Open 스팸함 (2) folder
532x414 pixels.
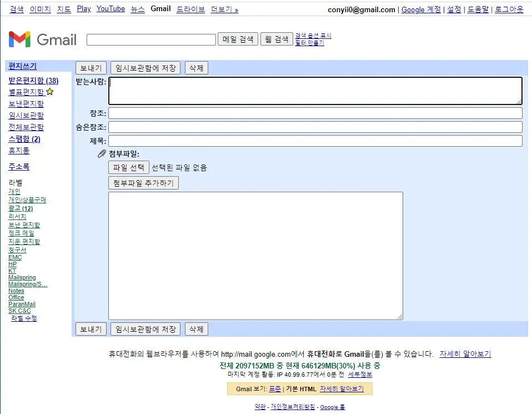(24, 139)
